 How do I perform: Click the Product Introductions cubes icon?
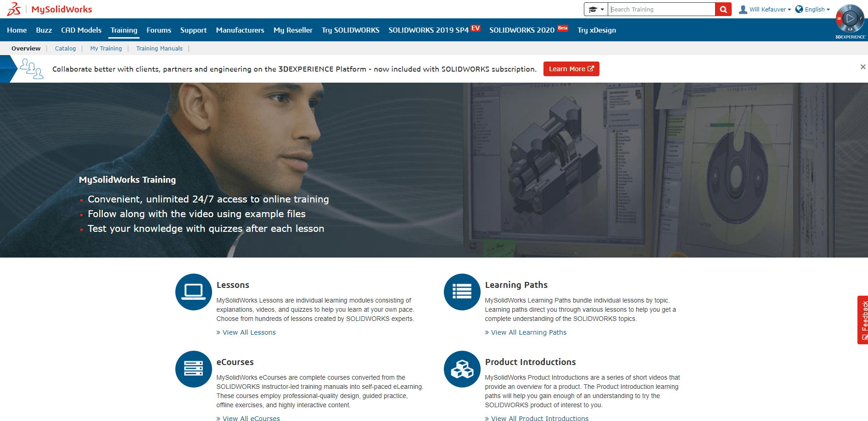pyautogui.click(x=462, y=369)
